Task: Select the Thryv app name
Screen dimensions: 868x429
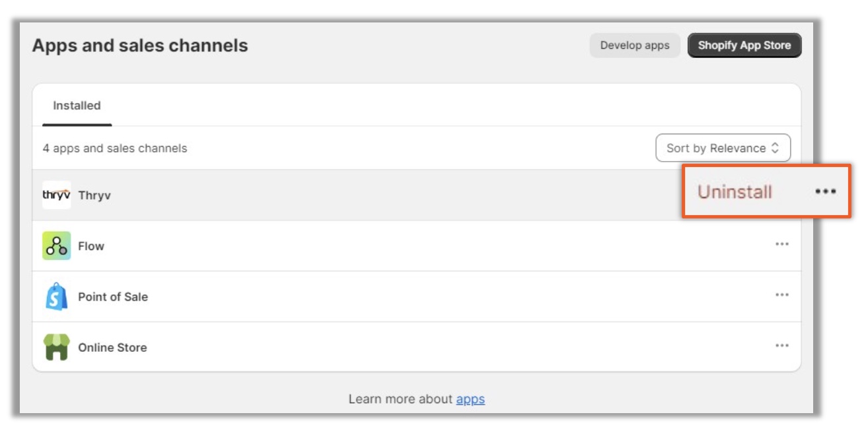Action: 94,195
